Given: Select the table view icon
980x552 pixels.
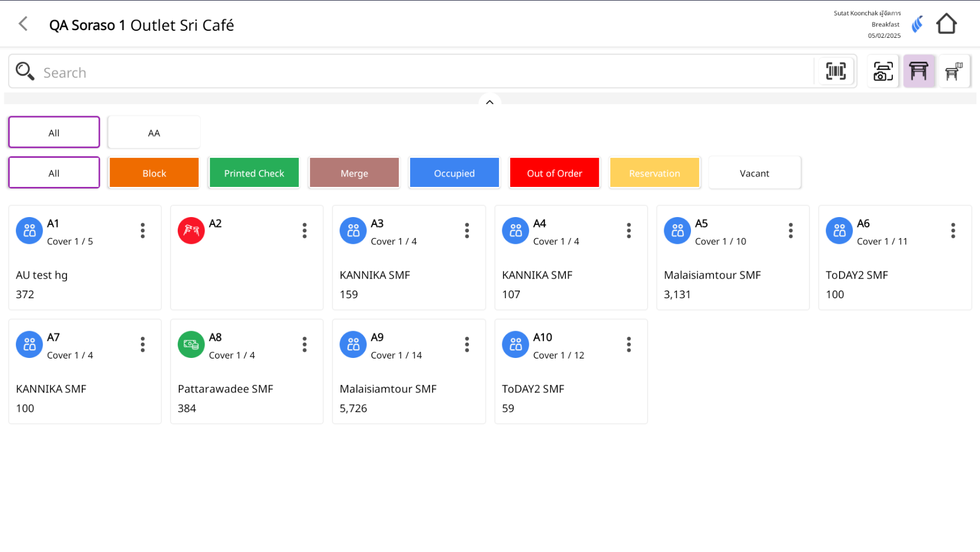Looking at the screenshot, I should point(919,71).
